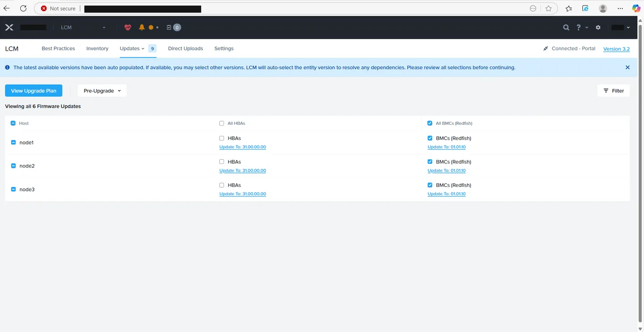
Task: Switch to the Best Practices tab
Action: click(x=58, y=48)
